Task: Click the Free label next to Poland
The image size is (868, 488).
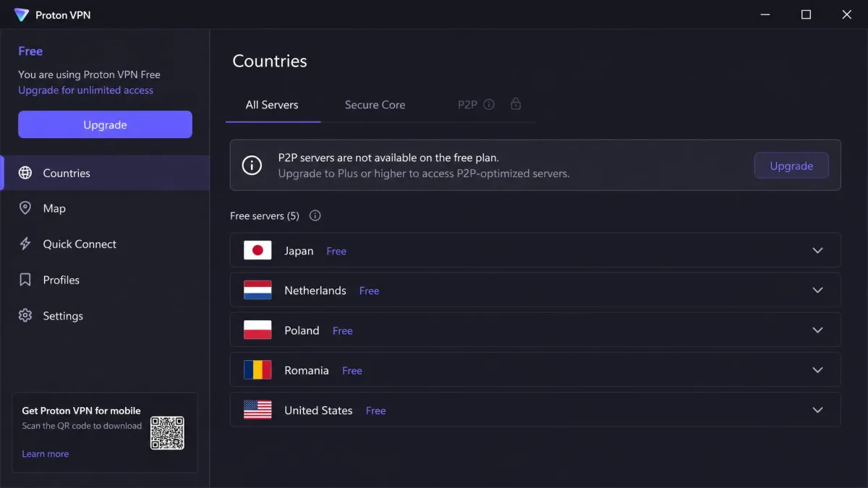Action: point(342,330)
